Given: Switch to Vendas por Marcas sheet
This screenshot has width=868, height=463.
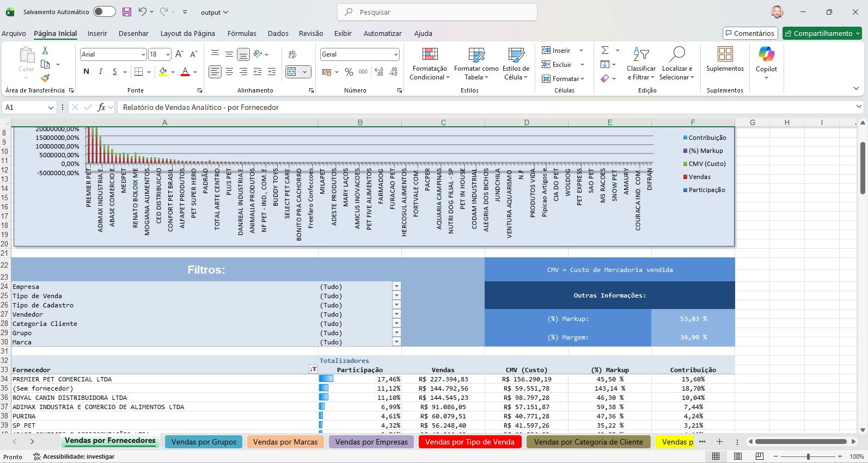Looking at the screenshot, I should click(285, 442).
